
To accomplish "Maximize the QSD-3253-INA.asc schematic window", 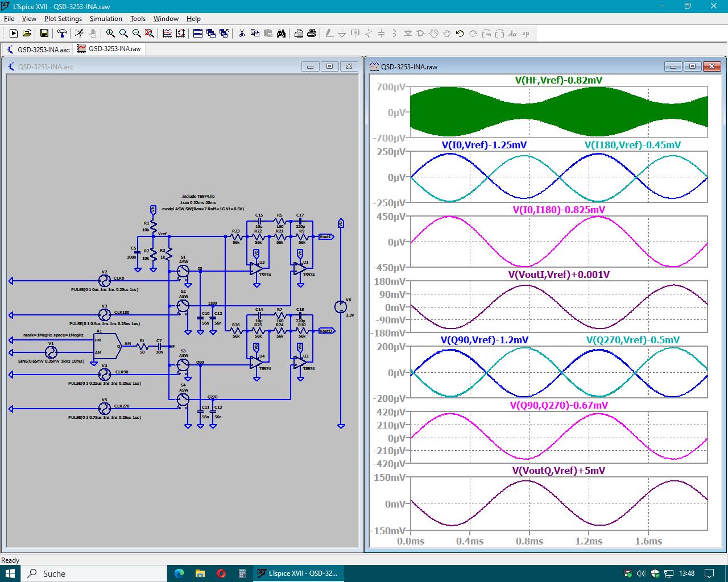I will [x=329, y=66].
